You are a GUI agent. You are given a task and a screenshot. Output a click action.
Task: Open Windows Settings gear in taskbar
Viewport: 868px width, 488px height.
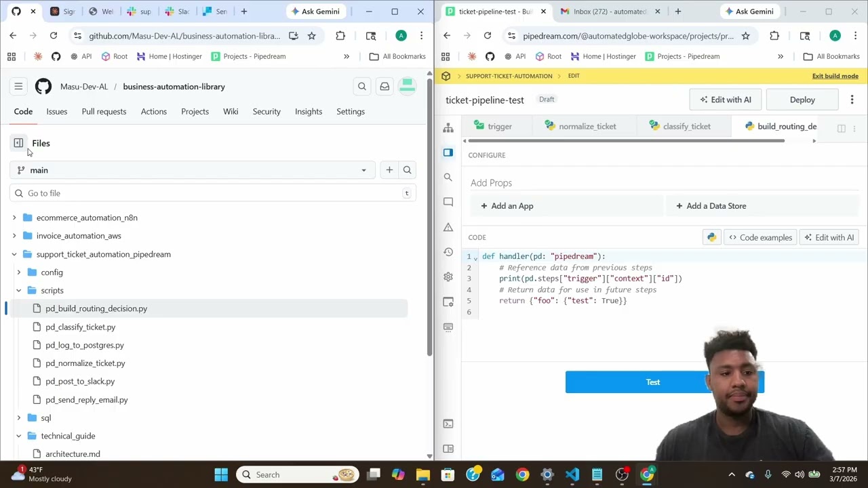(x=547, y=474)
